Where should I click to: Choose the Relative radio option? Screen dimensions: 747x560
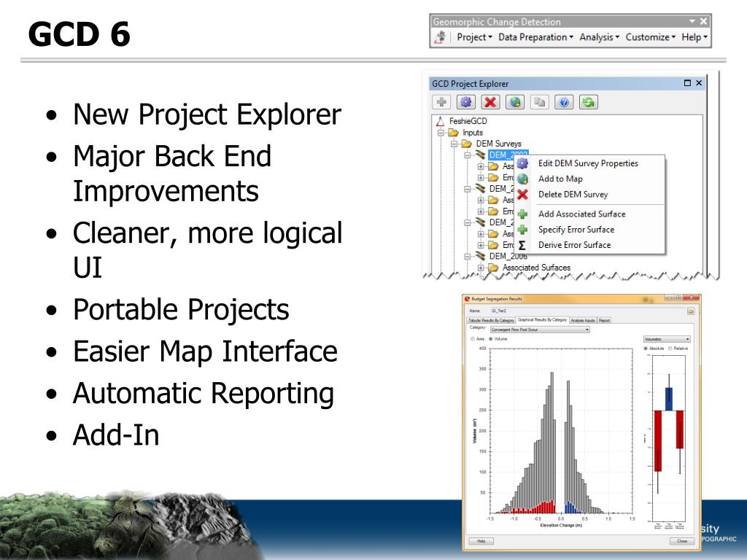pos(670,349)
